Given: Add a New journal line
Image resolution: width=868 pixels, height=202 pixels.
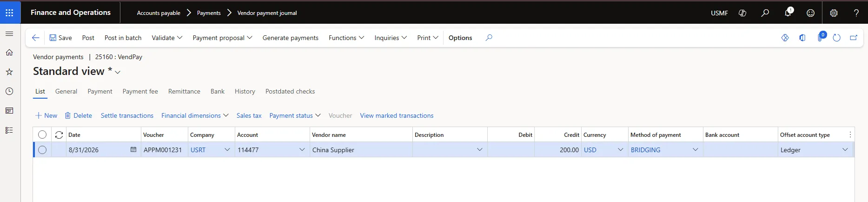Looking at the screenshot, I should 46,115.
